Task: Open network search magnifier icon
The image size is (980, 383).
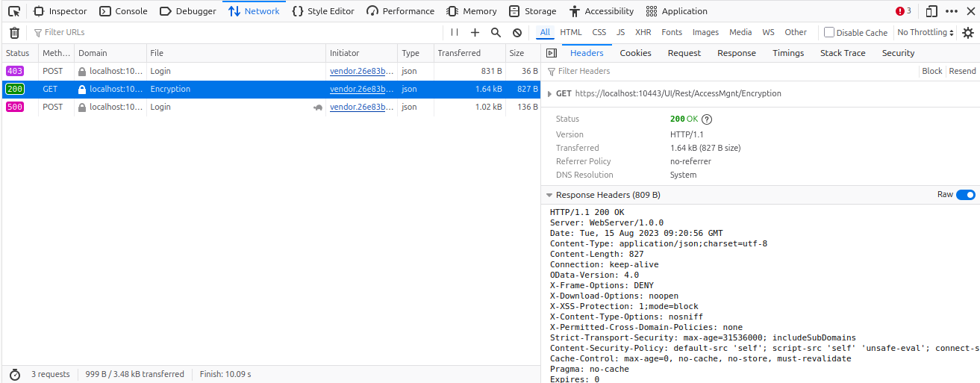Action: (x=496, y=33)
